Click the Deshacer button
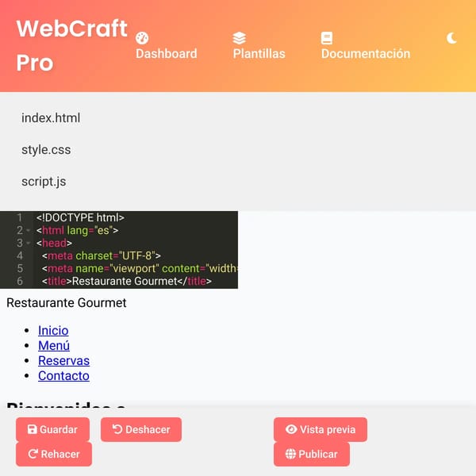Screen dimensions: 476x476 (x=141, y=429)
